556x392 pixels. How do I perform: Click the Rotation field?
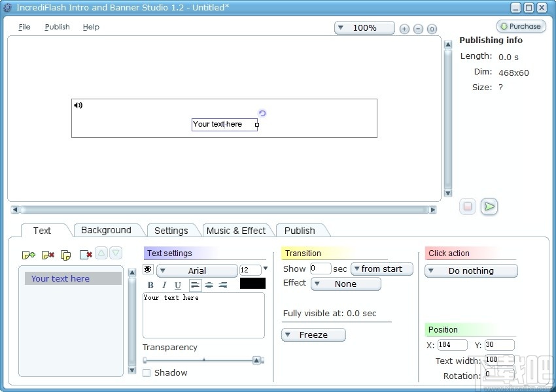(499, 374)
